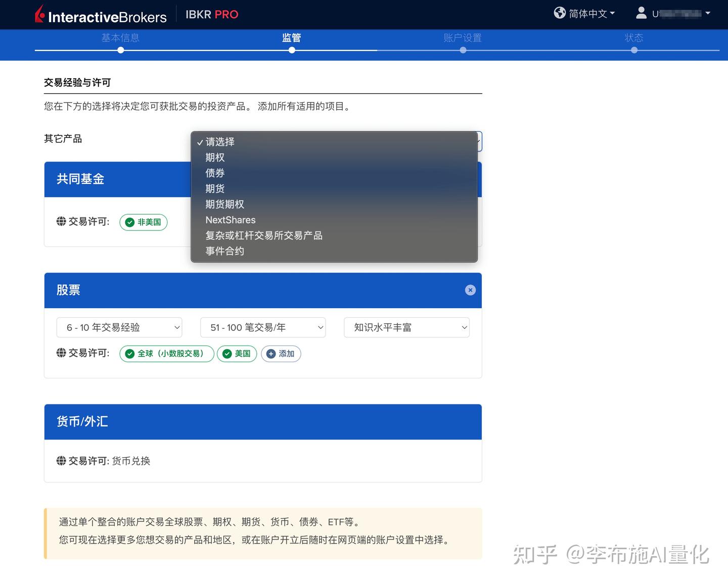Click the globe icon next to 简体中文
The height and width of the screenshot is (584, 728).
point(560,13)
